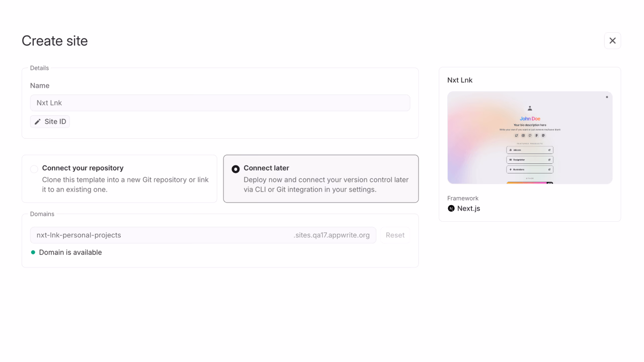The width and height of the screenshot is (644, 362).
Task: Click the .sites.qa17.appwrite.org domain suffix
Action: tap(332, 235)
